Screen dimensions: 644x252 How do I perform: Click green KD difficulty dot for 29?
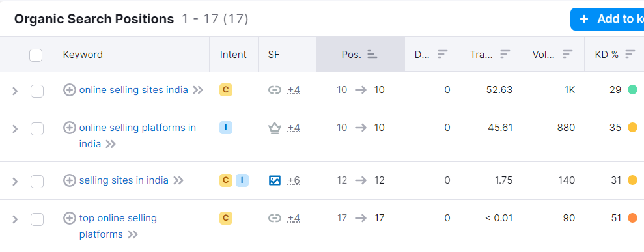tap(632, 89)
